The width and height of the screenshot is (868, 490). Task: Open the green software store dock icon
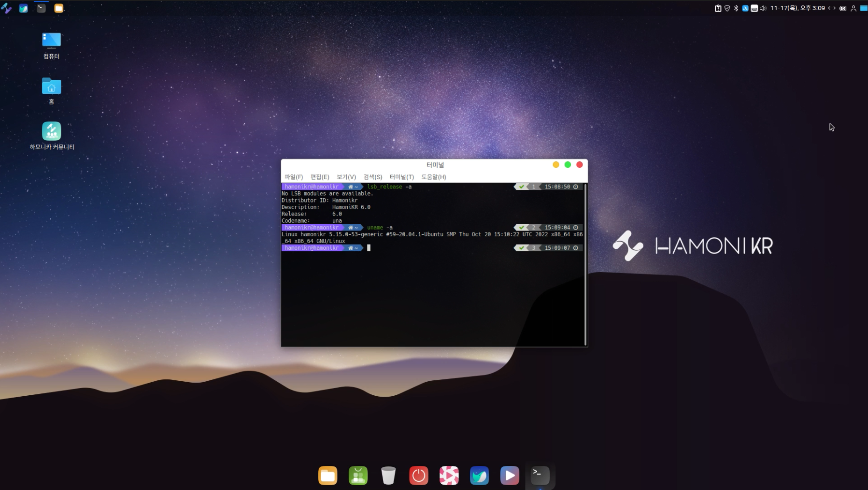pyautogui.click(x=358, y=476)
